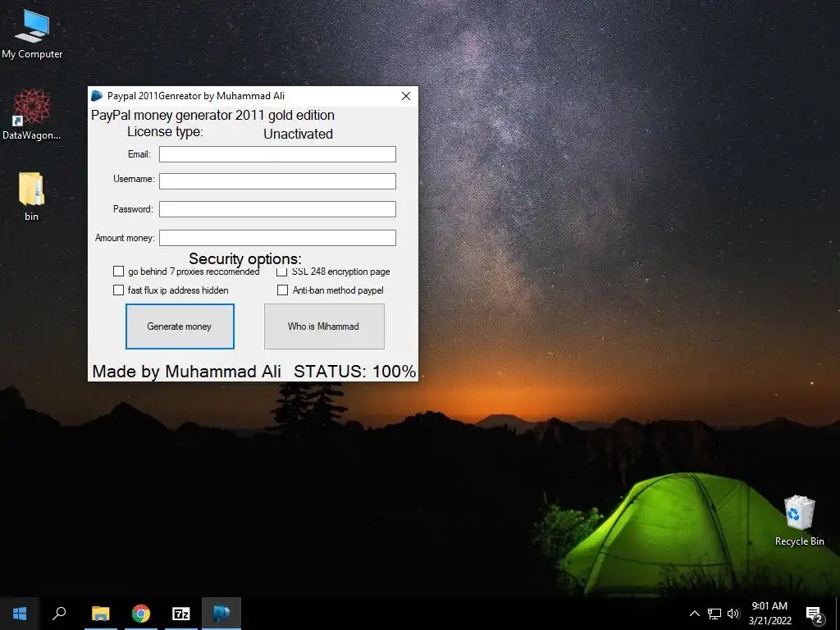Focus the Email input field
Image resolution: width=840 pixels, height=630 pixels.
[x=277, y=154]
